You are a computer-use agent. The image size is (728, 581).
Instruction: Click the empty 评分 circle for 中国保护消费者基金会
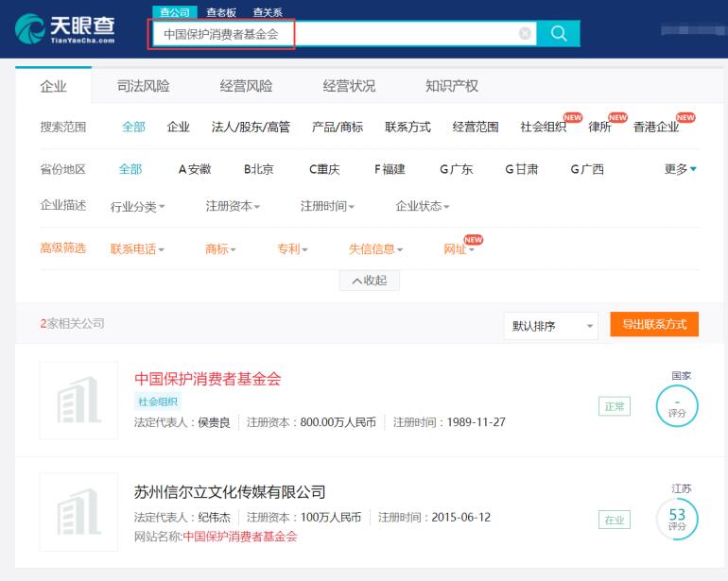point(677,406)
